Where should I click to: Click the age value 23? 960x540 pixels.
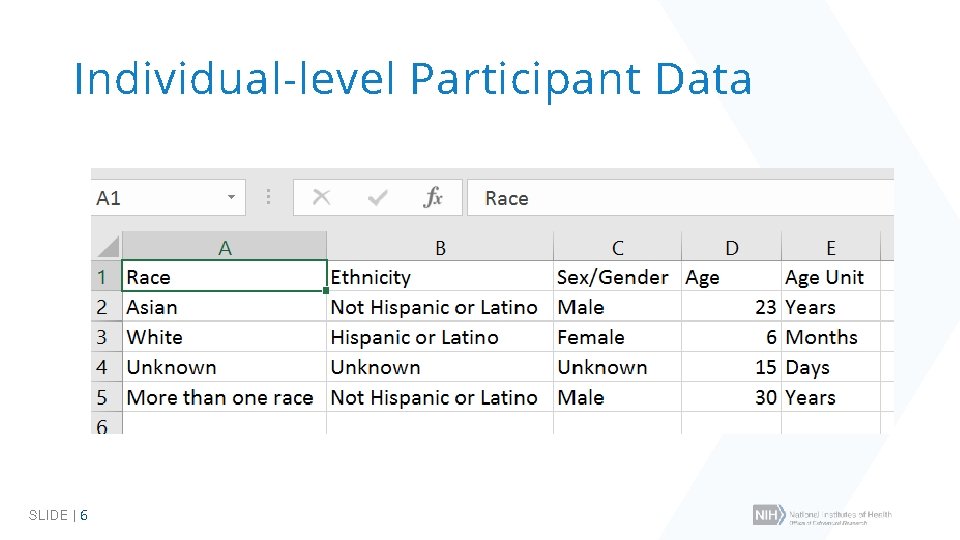(x=732, y=307)
